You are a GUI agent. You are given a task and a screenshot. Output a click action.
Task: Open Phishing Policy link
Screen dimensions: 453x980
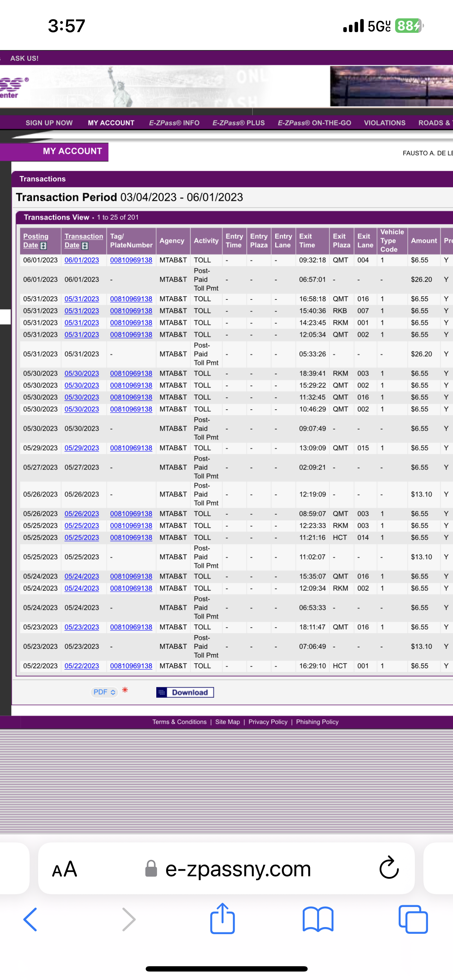click(317, 722)
